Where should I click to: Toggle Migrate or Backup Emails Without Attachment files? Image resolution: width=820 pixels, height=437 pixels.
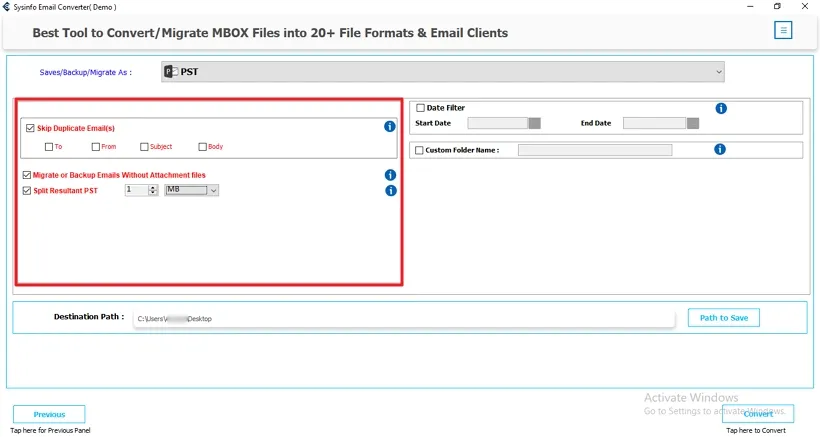click(27, 175)
